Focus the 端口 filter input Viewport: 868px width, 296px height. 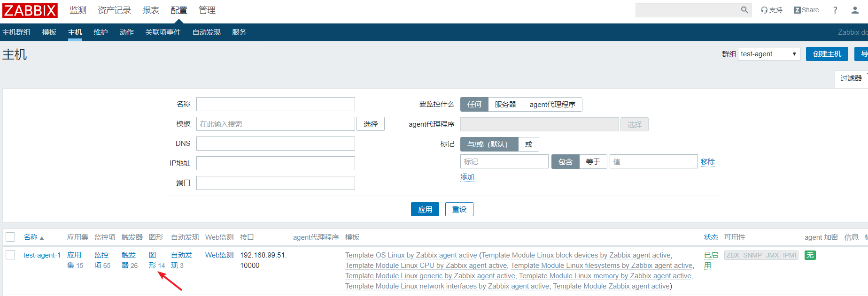point(276,183)
